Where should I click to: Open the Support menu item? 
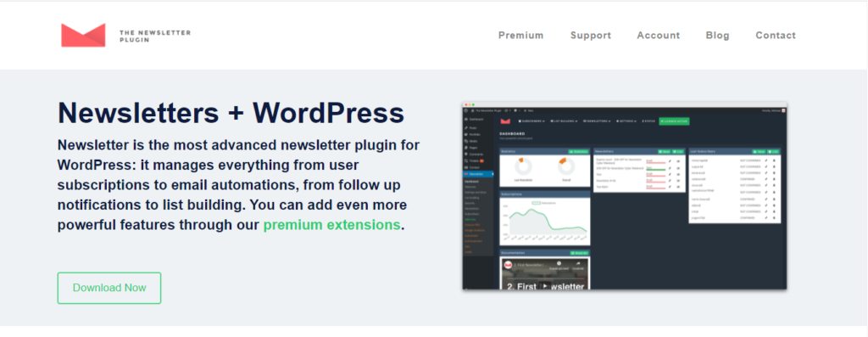pyautogui.click(x=591, y=36)
